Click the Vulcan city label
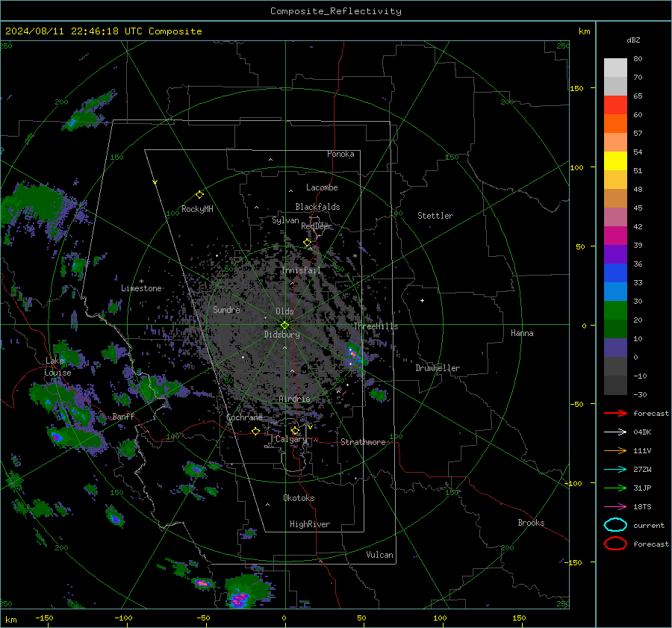This screenshot has height=628, width=672. [380, 555]
